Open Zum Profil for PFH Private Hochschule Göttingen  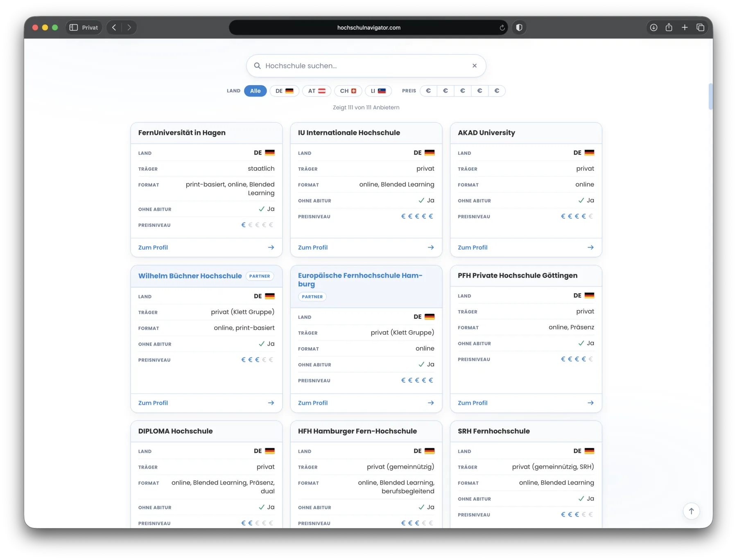click(472, 403)
